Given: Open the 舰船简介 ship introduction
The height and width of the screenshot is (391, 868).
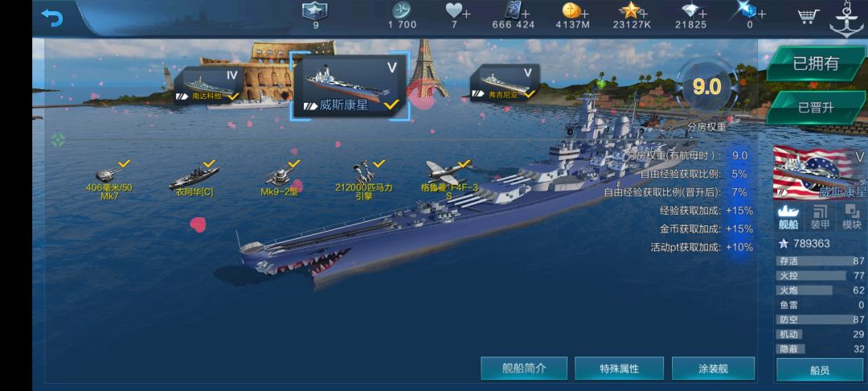Looking at the screenshot, I should click(524, 368).
